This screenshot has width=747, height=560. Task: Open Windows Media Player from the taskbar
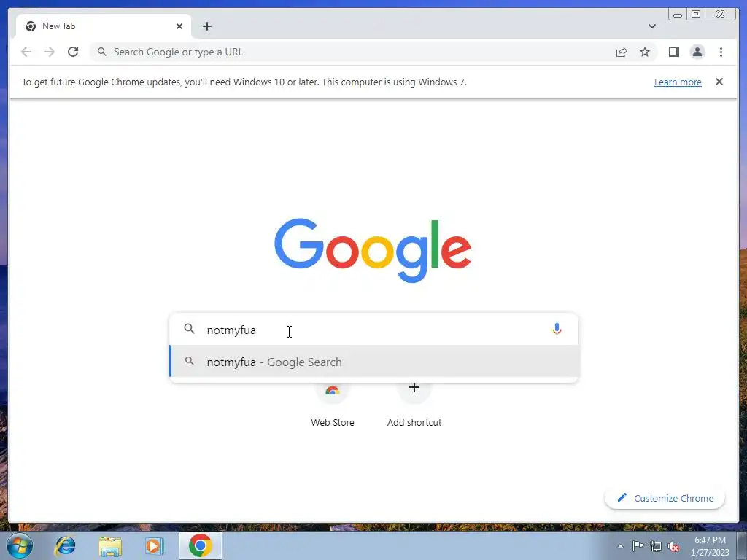155,545
